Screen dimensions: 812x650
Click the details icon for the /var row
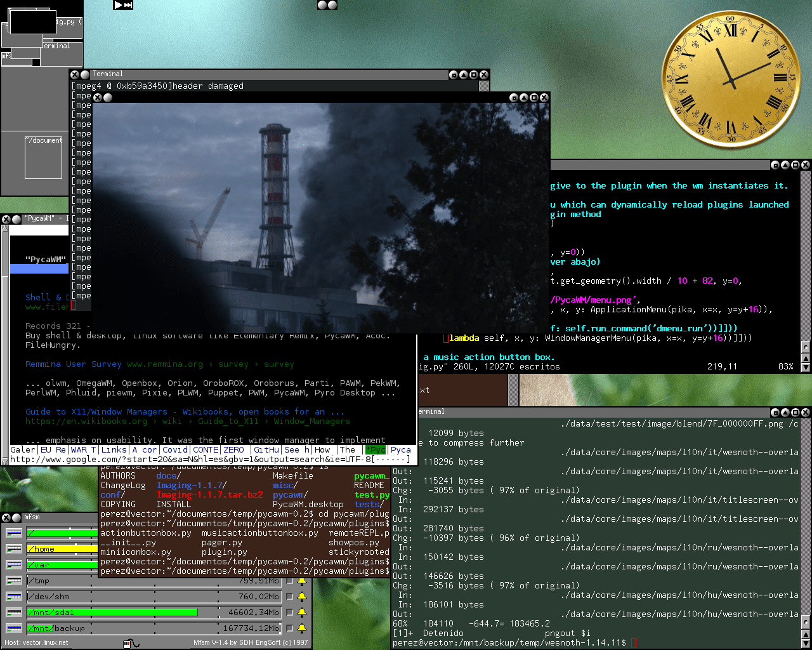pos(14,565)
